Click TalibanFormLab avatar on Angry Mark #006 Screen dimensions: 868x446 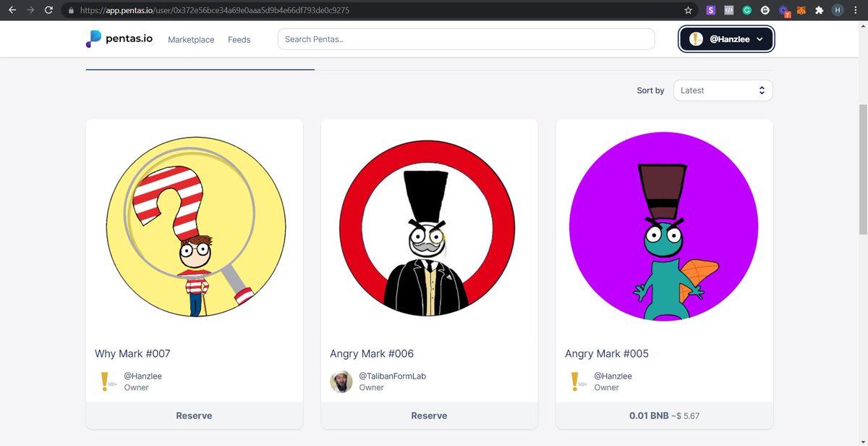(341, 382)
